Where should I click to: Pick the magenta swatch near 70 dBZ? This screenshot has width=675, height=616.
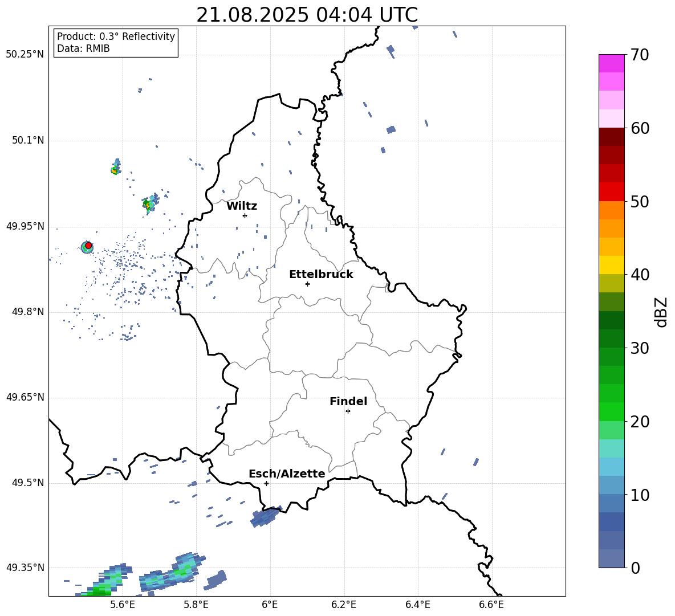click(611, 63)
